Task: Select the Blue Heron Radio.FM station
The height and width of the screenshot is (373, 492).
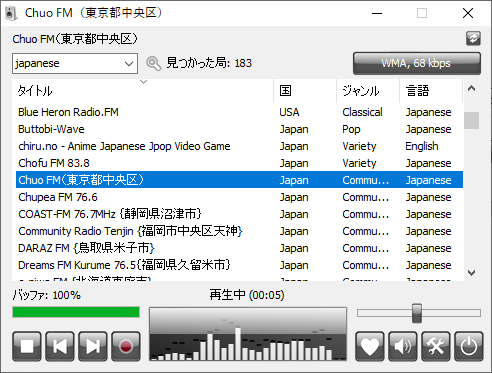Action: tap(239, 112)
